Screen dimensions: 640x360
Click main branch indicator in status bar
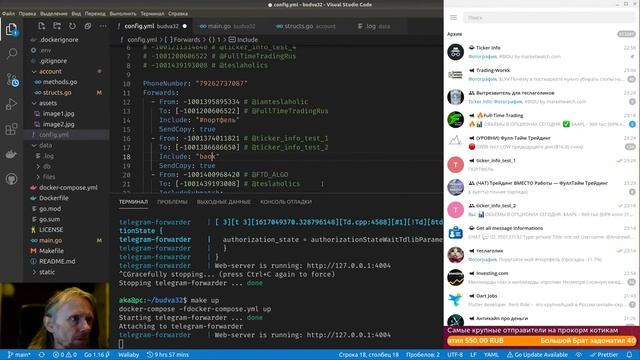coord(19,355)
